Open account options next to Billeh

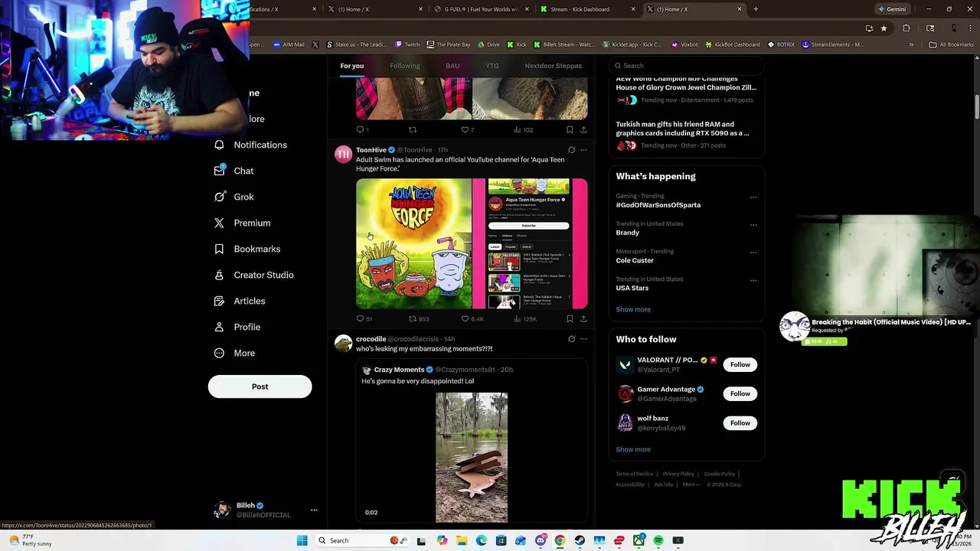pos(314,510)
